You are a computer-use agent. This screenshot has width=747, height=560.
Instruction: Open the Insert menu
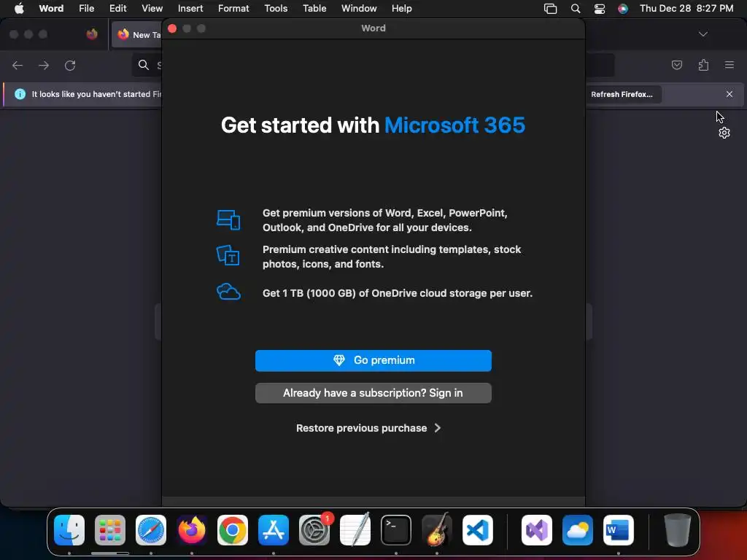click(x=190, y=9)
